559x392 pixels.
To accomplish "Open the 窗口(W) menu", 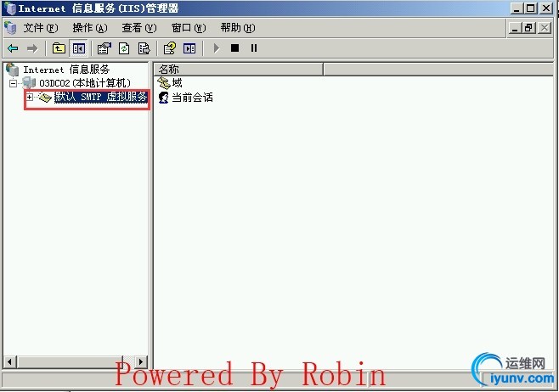I will point(189,28).
